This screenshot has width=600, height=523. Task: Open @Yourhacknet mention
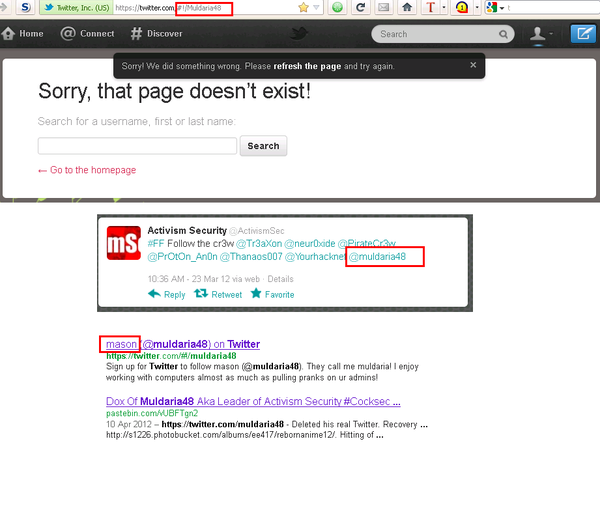(x=316, y=257)
